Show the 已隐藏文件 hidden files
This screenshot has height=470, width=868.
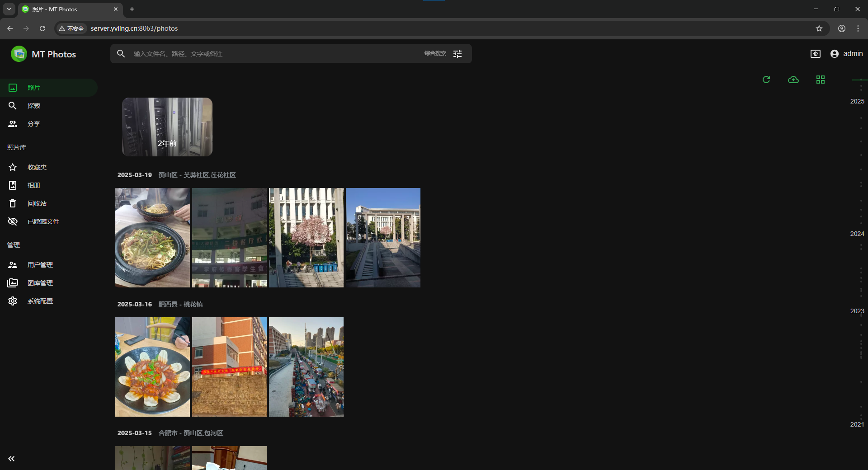coord(43,221)
